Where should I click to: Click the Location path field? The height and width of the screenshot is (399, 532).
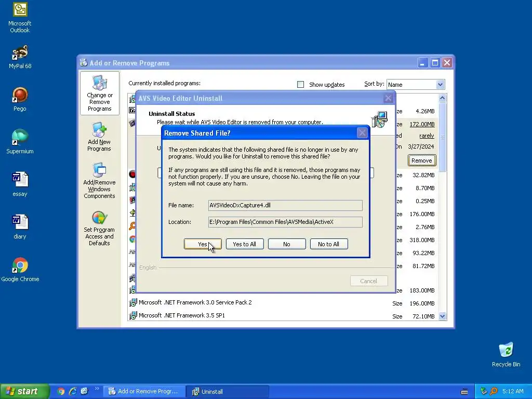coord(285,222)
